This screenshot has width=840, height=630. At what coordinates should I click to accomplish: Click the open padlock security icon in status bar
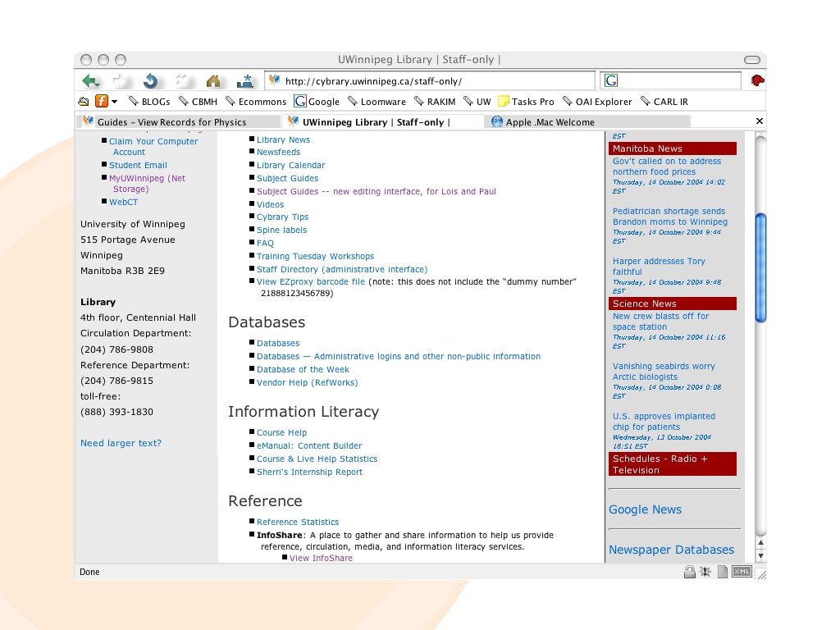click(x=689, y=572)
